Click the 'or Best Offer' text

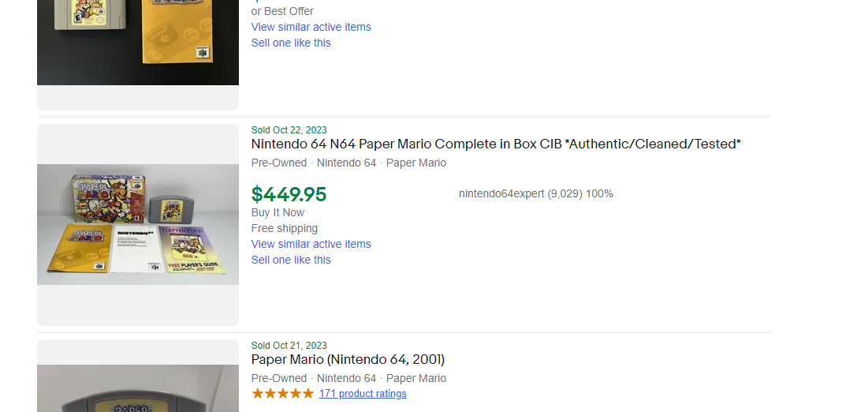point(282,11)
